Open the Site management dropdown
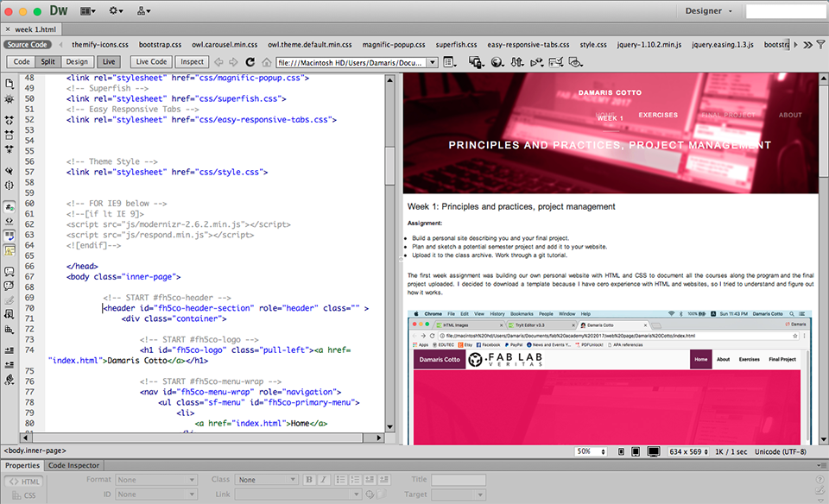This screenshot has height=504, width=829. click(x=143, y=10)
